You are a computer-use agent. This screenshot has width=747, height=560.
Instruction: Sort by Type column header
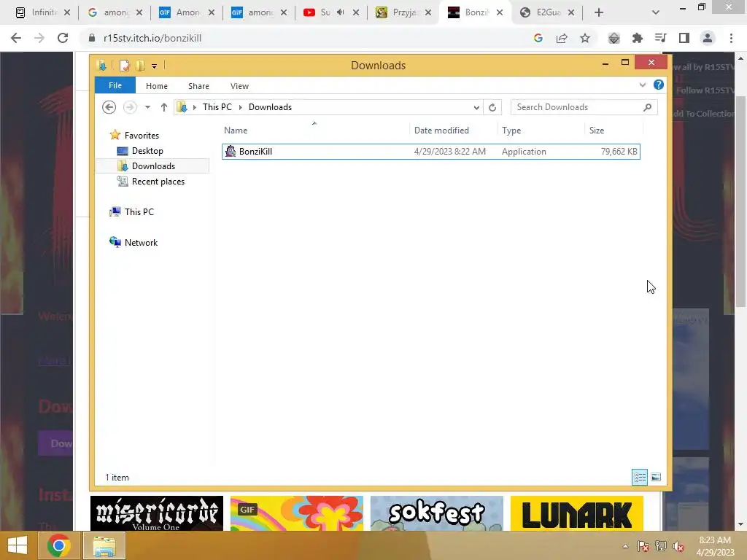[511, 131]
